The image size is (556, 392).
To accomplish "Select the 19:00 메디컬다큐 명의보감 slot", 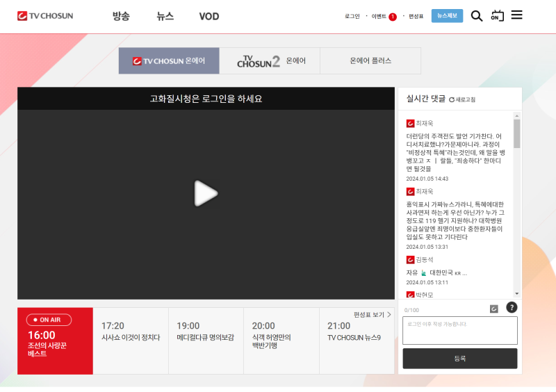I will click(206, 341).
